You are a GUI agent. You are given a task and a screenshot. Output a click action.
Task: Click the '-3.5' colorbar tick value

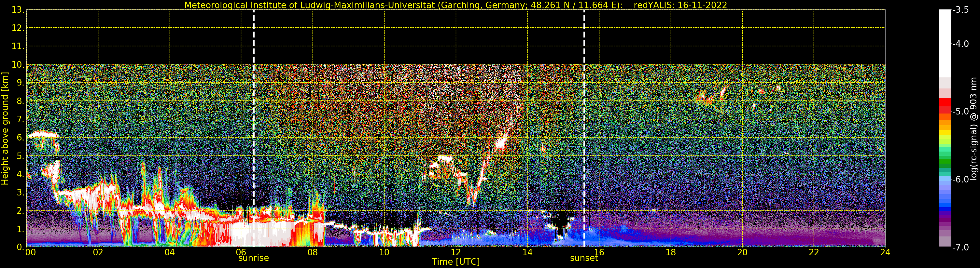(x=960, y=10)
